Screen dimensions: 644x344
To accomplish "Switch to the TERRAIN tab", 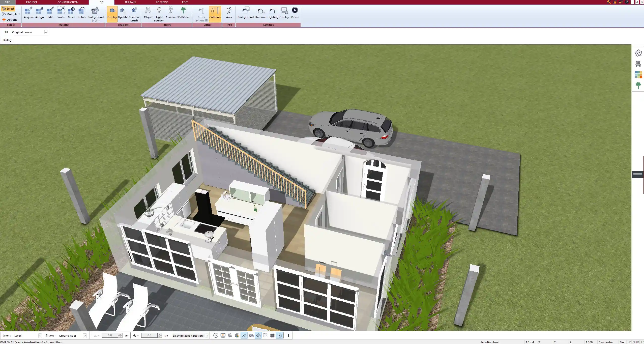I will tap(130, 2).
